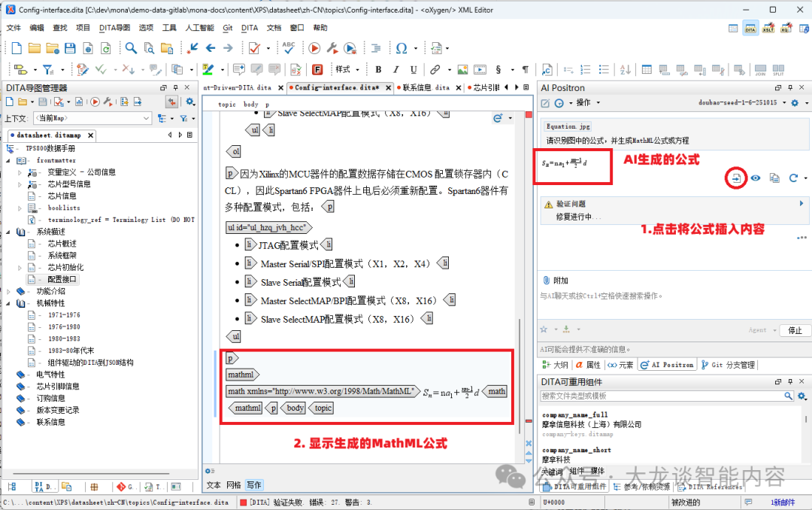Image resolution: width=812 pixels, height=510 pixels.
Task: Toggle AI response preview eye icon
Action: (756, 178)
